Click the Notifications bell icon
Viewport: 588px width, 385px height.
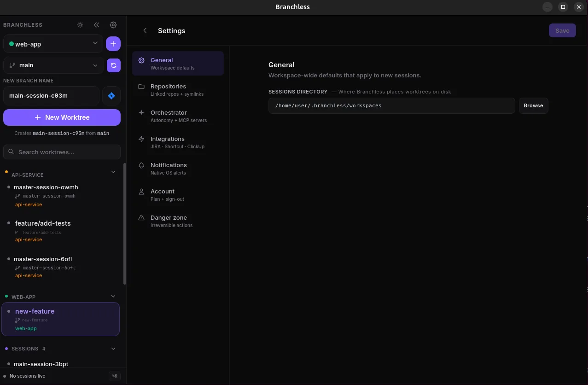141,165
